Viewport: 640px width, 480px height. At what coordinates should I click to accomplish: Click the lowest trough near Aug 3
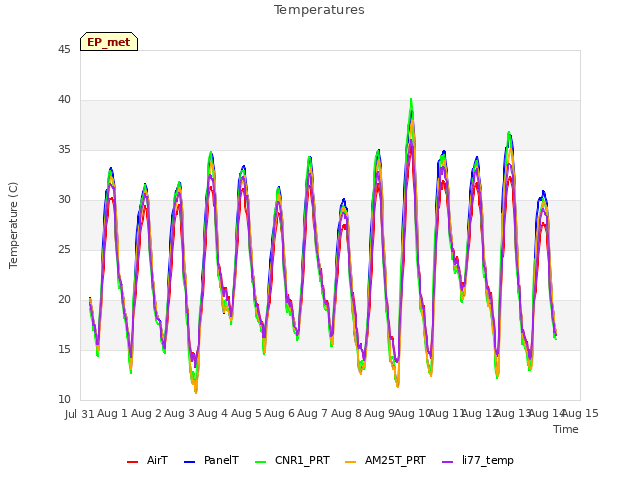tap(196, 392)
